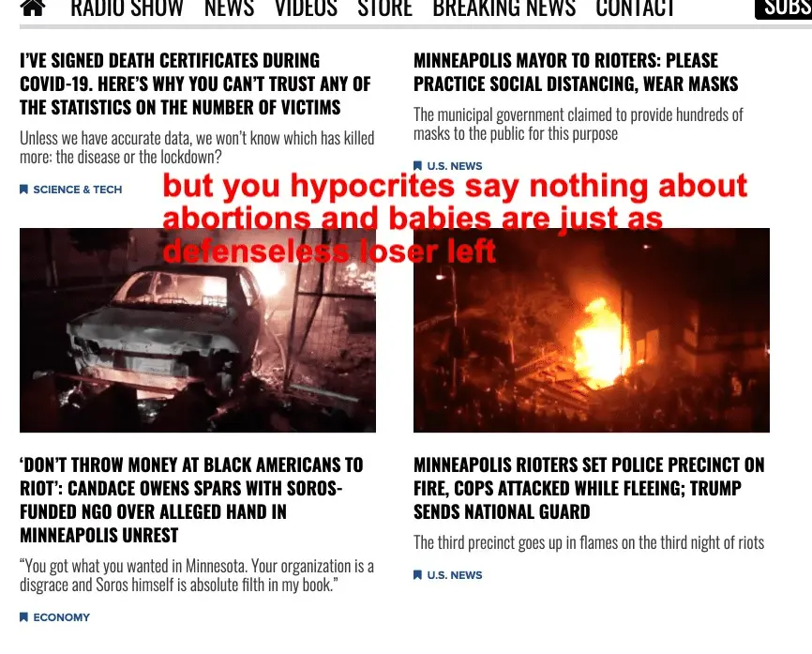The height and width of the screenshot is (654, 812).
Task: Open the Contact page
Action: point(635,8)
